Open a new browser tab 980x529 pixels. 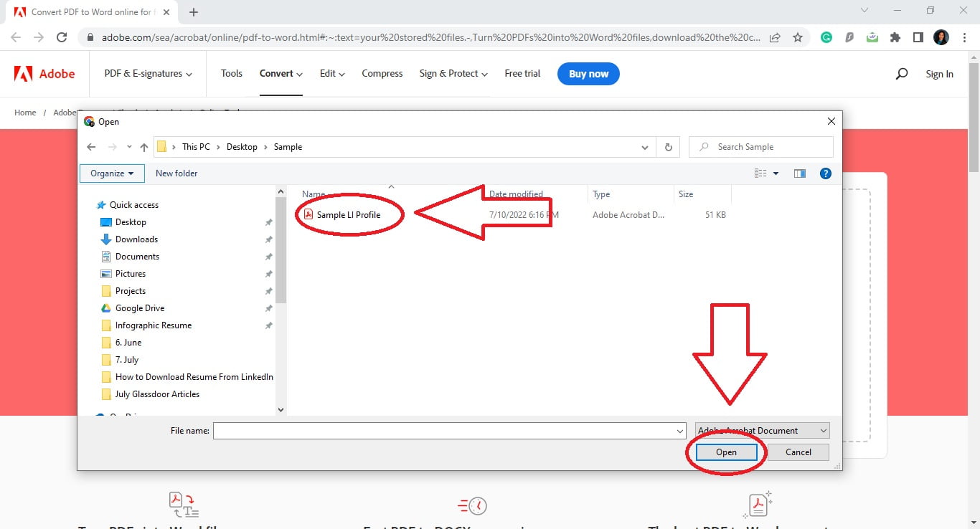[194, 12]
